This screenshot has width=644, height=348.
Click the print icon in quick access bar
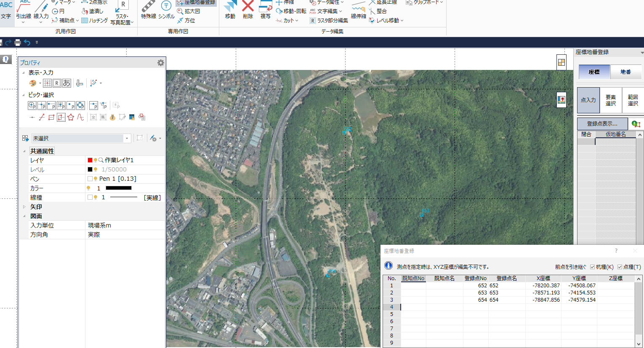coord(18,42)
